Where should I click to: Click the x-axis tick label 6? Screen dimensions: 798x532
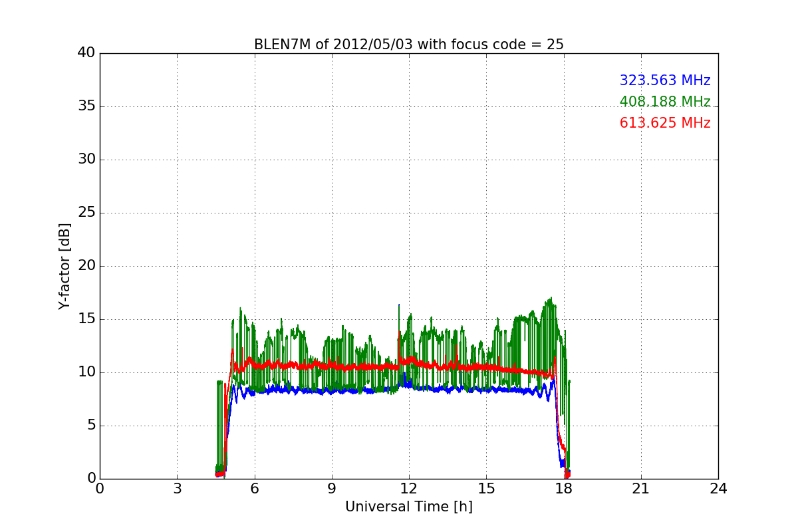(x=254, y=489)
